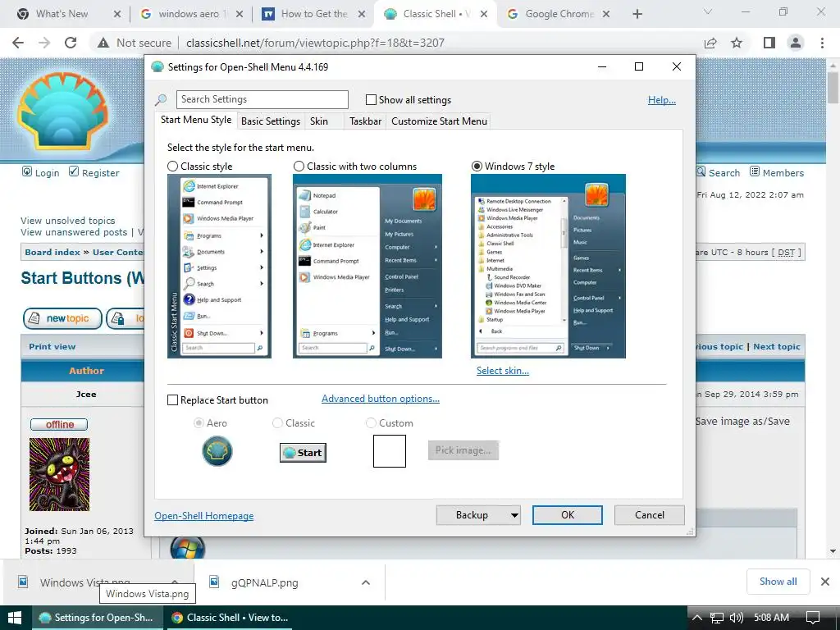Image resolution: width=840 pixels, height=630 pixels.
Task: Open Chrome's tab search chevron
Action: (708, 11)
